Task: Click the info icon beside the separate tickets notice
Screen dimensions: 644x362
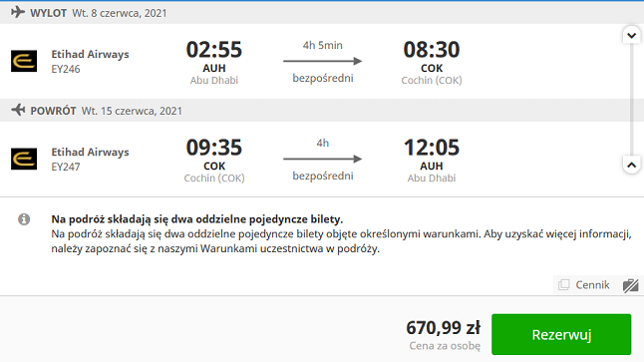Action: [x=24, y=219]
